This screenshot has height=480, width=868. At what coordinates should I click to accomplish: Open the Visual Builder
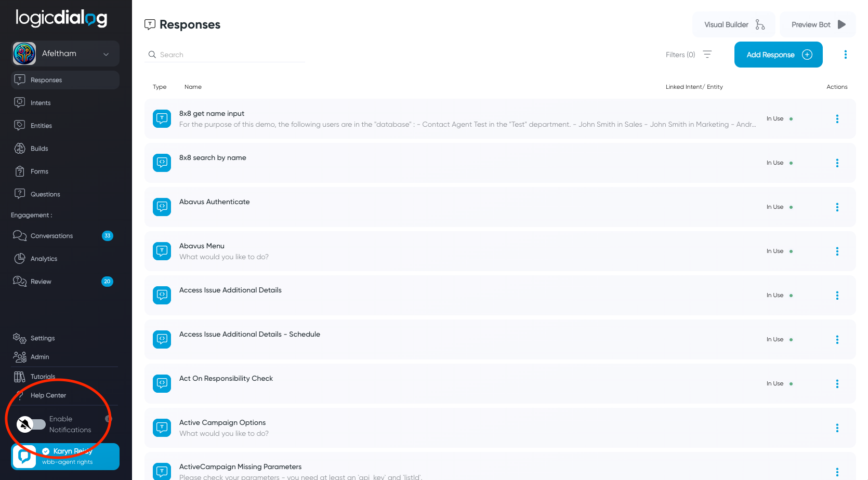[734, 24]
